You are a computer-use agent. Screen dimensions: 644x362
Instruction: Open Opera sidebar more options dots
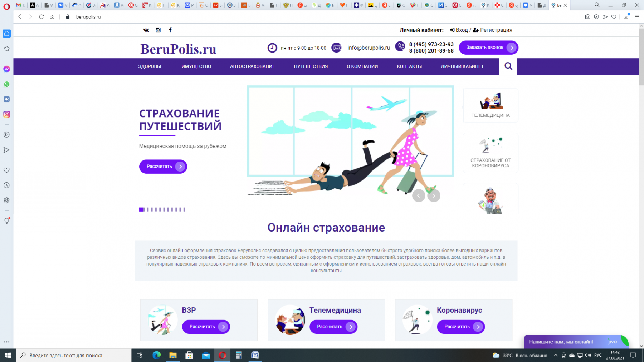(6, 342)
